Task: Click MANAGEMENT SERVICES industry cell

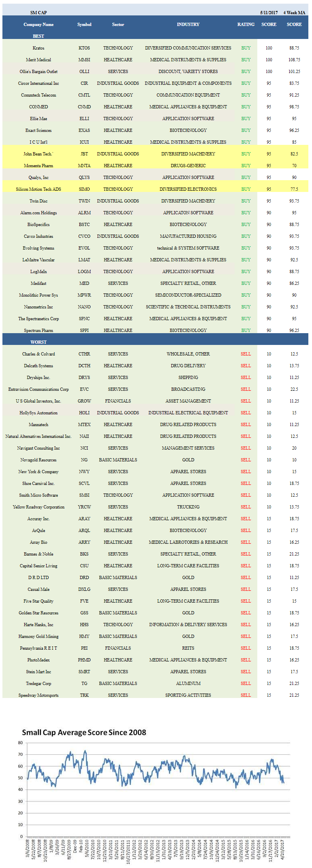Action: [188, 448]
